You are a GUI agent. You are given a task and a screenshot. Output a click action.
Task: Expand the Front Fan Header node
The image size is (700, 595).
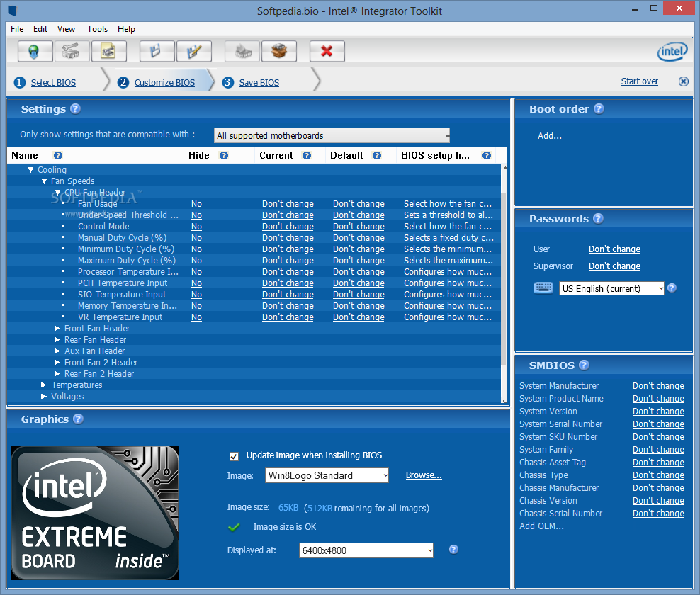(x=57, y=328)
